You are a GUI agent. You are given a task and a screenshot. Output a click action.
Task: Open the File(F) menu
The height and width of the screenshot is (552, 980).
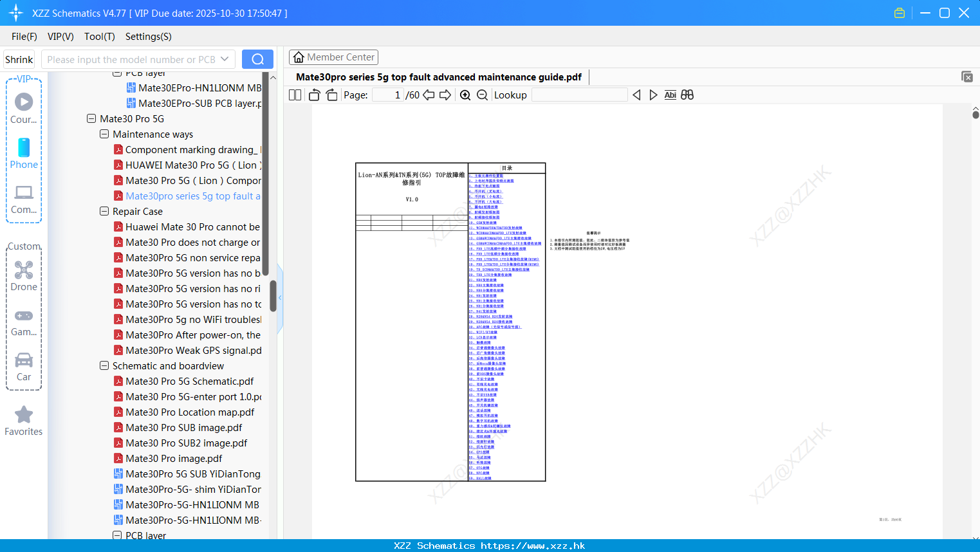[x=24, y=37]
